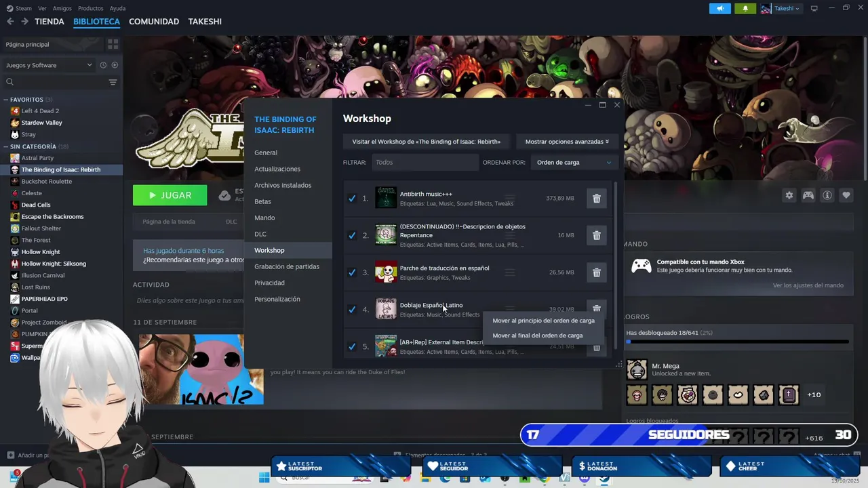
Task: Show game information icon
Action: click(827, 195)
